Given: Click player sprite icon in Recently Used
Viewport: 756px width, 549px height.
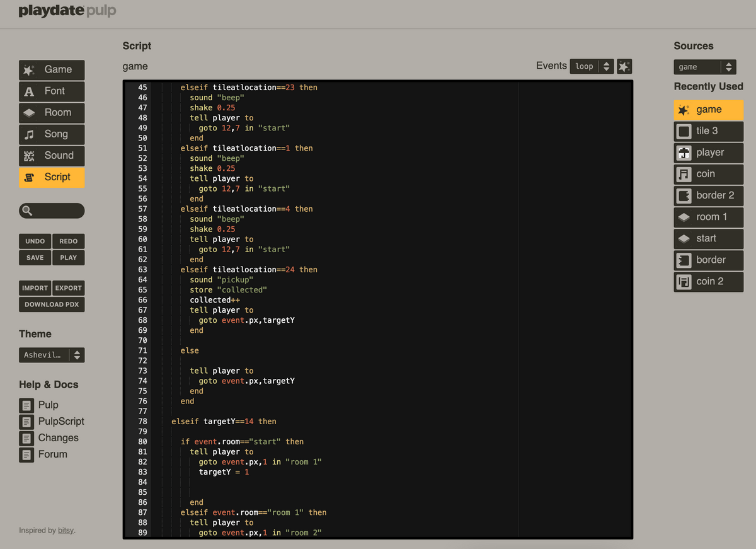Looking at the screenshot, I should tap(684, 153).
